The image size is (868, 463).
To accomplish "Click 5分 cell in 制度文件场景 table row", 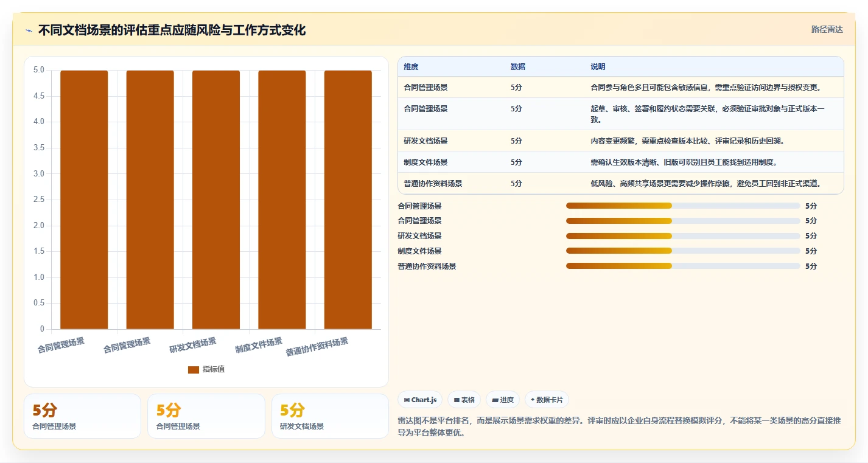I will pyautogui.click(x=516, y=162).
